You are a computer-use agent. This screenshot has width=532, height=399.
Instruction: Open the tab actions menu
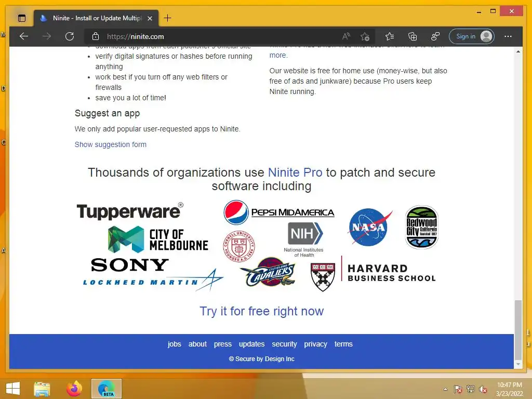[22, 18]
